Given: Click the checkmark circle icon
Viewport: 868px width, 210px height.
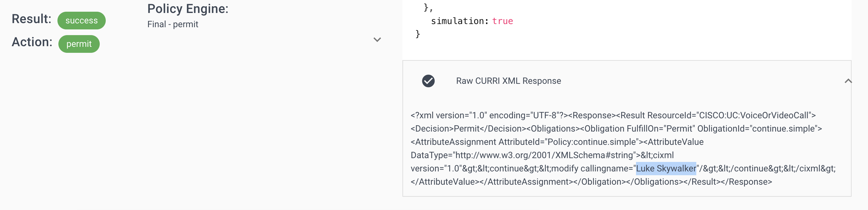Looking at the screenshot, I should 428,81.
